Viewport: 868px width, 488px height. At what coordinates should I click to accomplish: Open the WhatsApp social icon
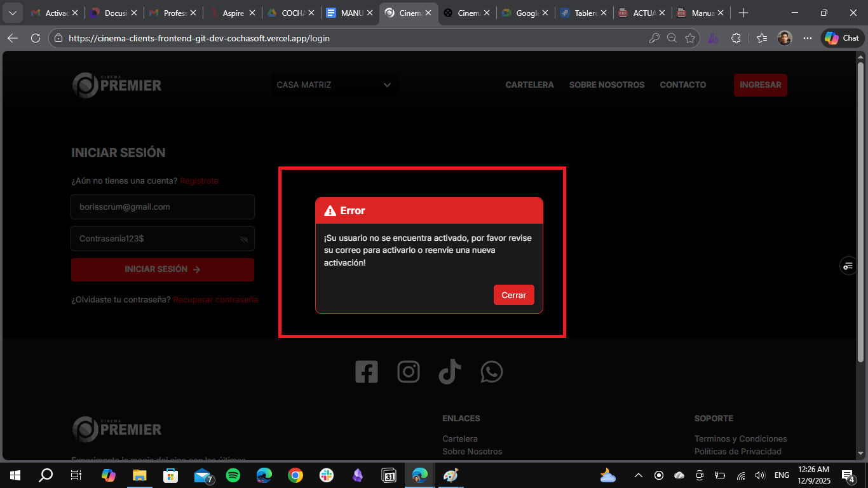point(491,371)
